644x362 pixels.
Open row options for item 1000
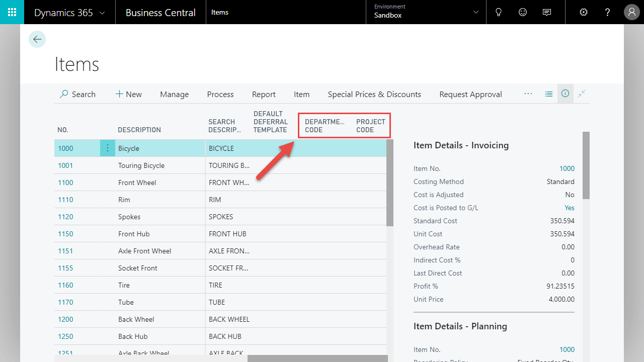tap(107, 148)
